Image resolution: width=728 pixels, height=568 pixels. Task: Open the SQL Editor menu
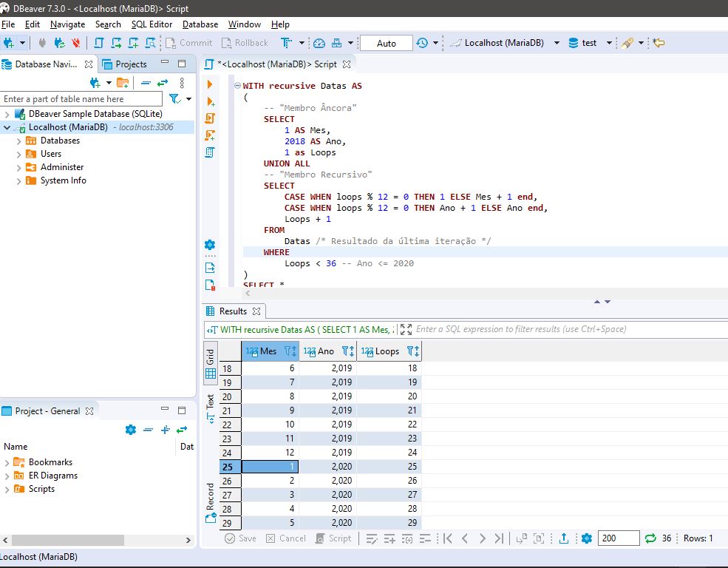[152, 24]
